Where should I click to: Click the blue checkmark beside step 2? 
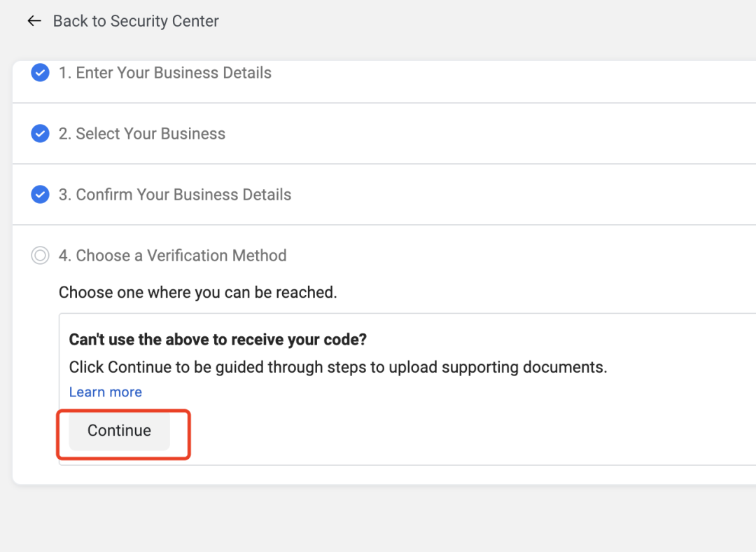pyautogui.click(x=40, y=134)
